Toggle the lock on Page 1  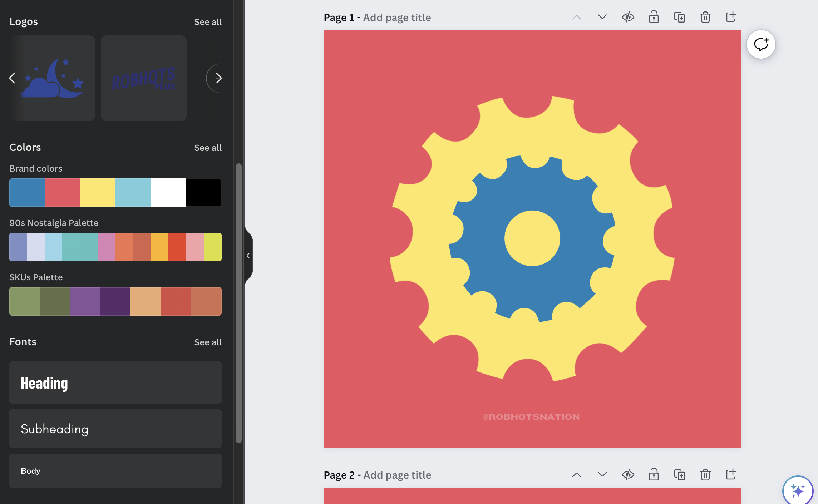[654, 17]
